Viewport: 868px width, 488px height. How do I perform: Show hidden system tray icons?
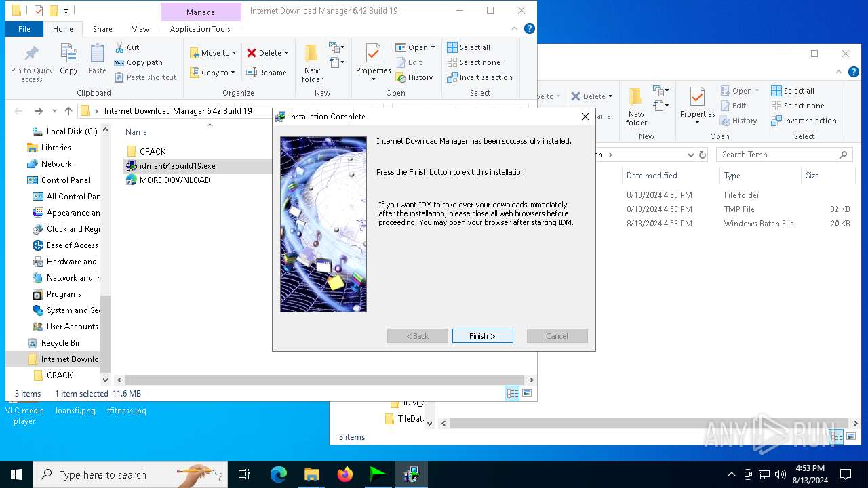(x=731, y=474)
